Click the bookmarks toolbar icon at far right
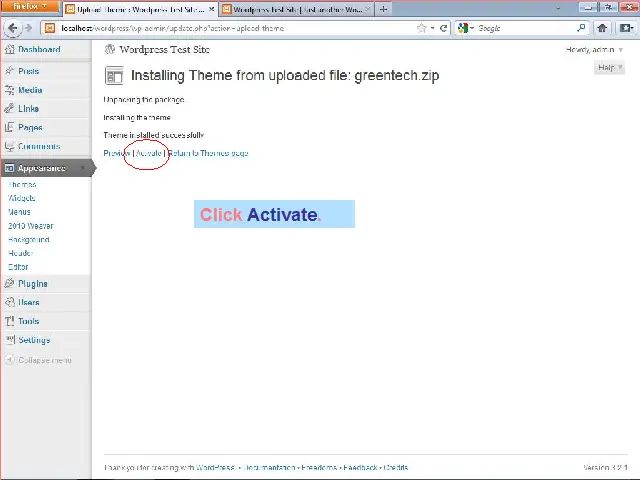Viewport: 640px width, 480px height. [627, 28]
